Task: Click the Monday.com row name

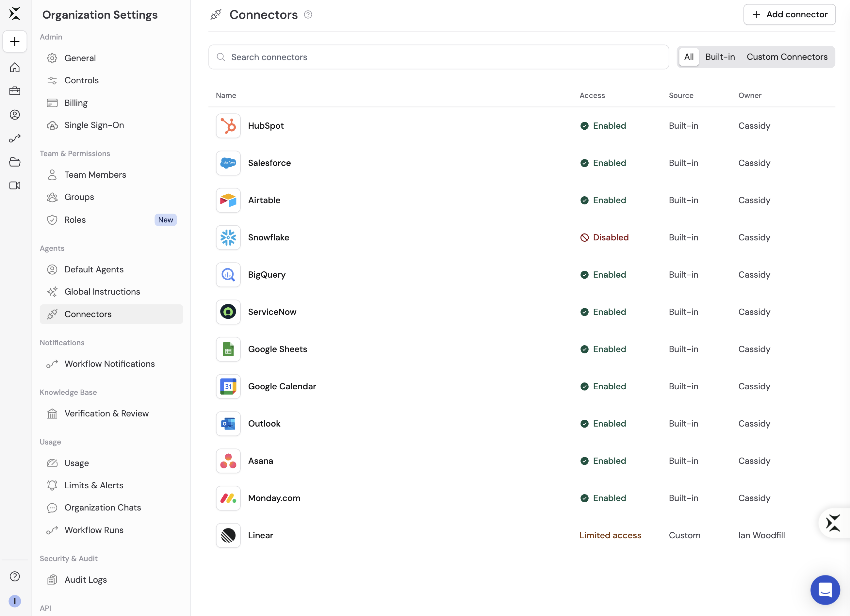Action: (x=274, y=498)
